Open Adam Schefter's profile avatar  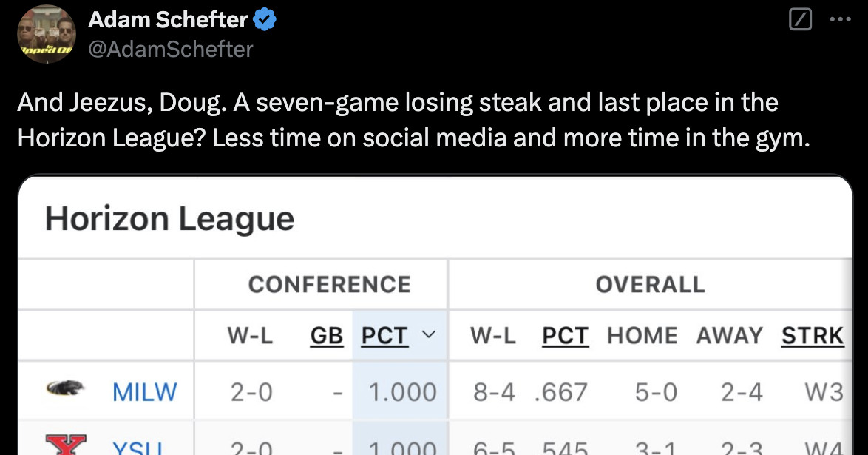pos(46,34)
